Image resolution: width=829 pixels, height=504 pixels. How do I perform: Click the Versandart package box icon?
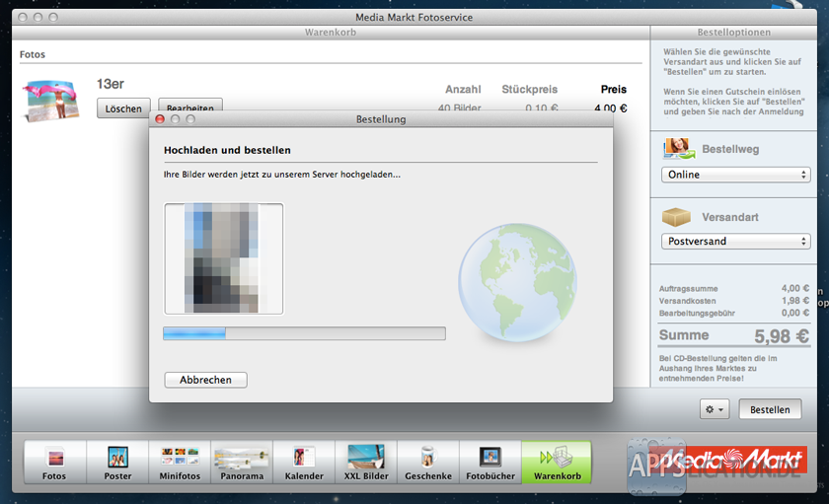click(676, 217)
